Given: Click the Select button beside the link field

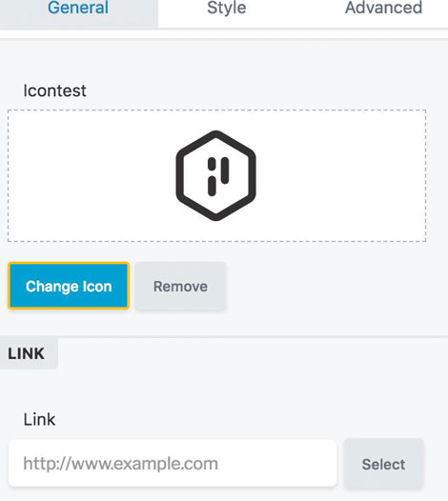Looking at the screenshot, I should coord(383,464).
